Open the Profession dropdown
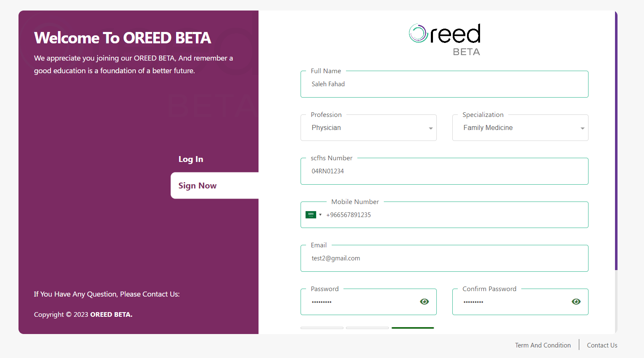Screen dimensions: 644x358 (x=369, y=128)
